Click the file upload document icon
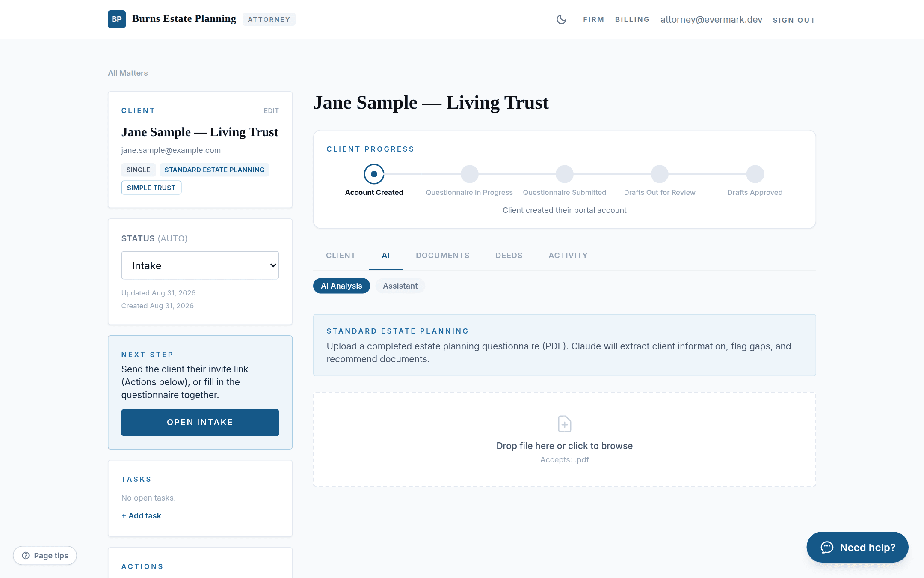The width and height of the screenshot is (924, 578). (564, 424)
